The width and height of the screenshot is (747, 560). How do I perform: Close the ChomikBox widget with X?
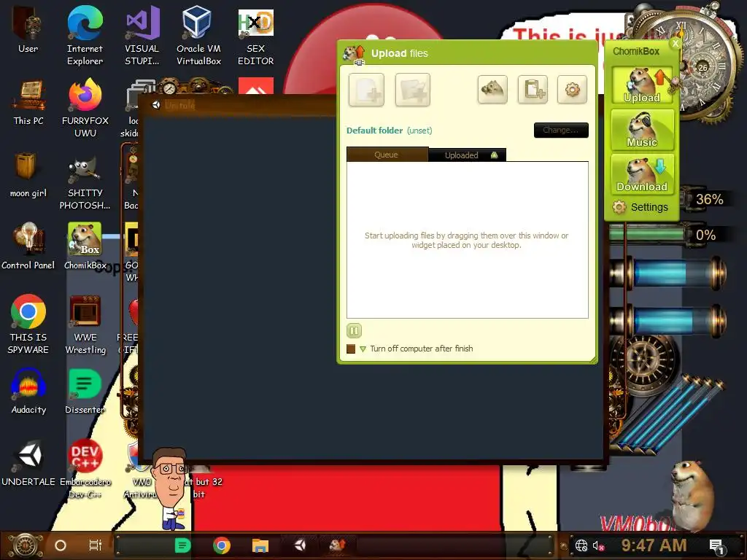[x=675, y=43]
